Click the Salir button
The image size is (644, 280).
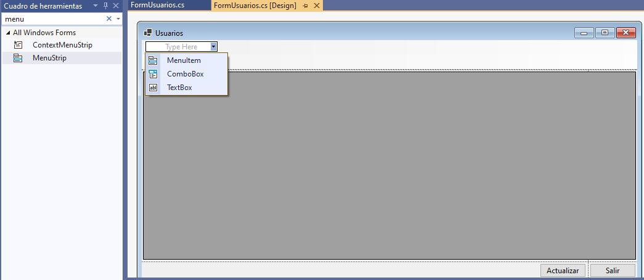[613, 271]
